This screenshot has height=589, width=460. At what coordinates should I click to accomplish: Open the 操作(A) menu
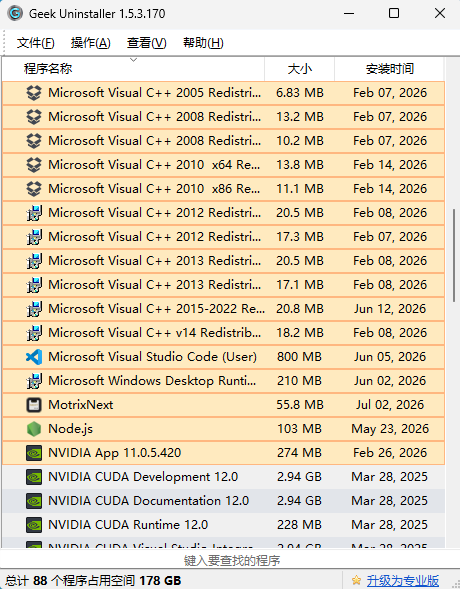(x=90, y=43)
